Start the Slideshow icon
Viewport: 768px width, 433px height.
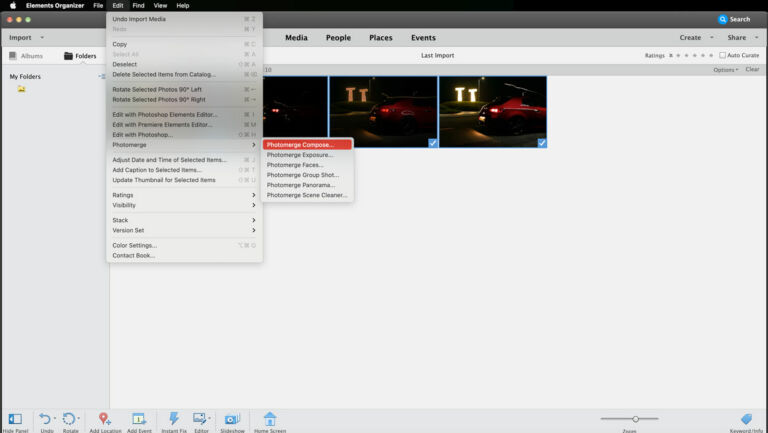click(232, 419)
